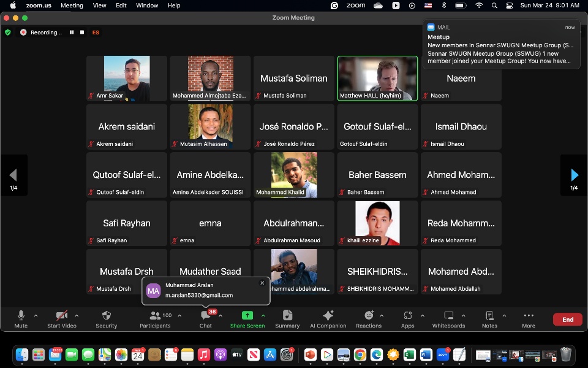Expand Share Screen options arrow
The height and width of the screenshot is (368, 588).
pos(263,316)
